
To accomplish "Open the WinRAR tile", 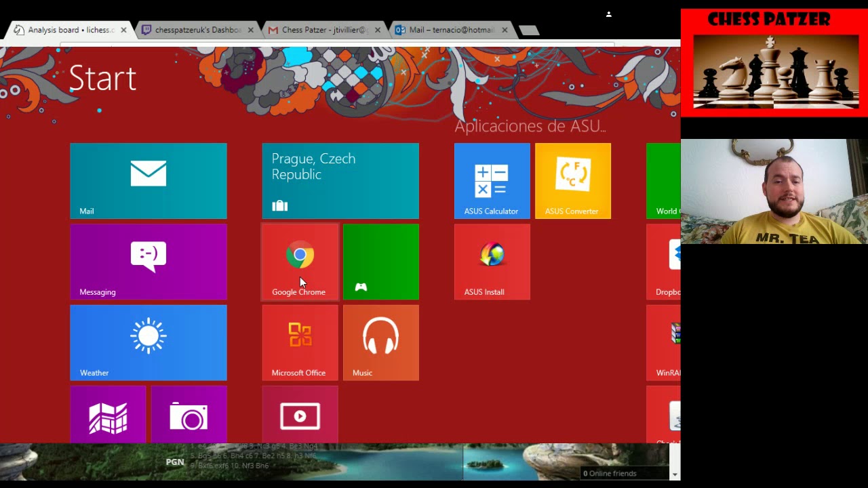I will tap(663, 342).
